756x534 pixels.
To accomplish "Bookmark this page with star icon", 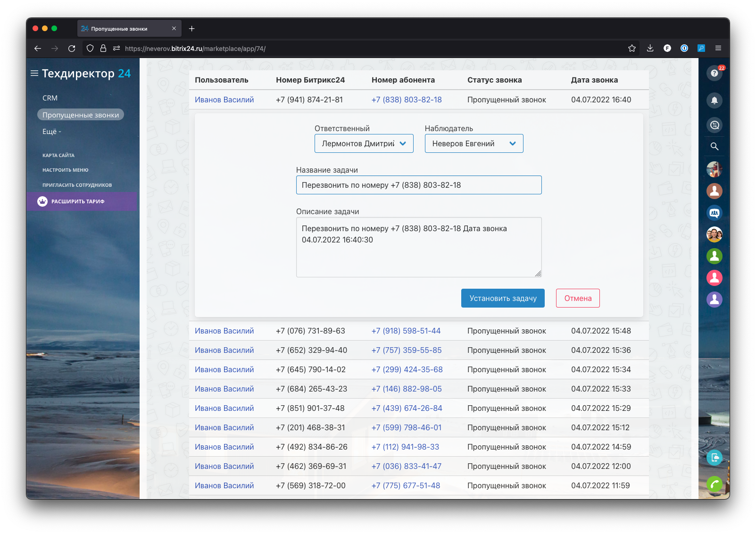I will [x=632, y=48].
